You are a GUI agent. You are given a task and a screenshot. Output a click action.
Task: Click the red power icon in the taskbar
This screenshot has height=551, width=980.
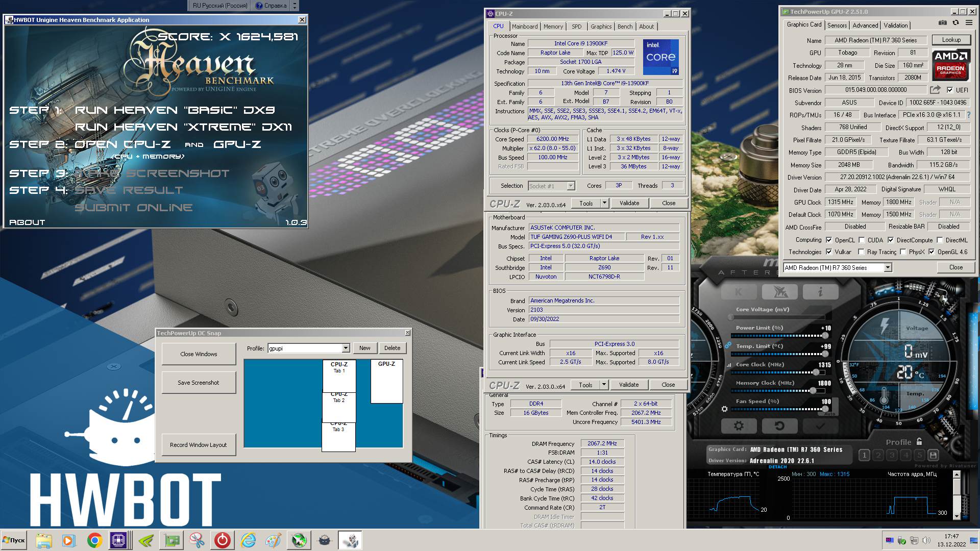pos(223,540)
